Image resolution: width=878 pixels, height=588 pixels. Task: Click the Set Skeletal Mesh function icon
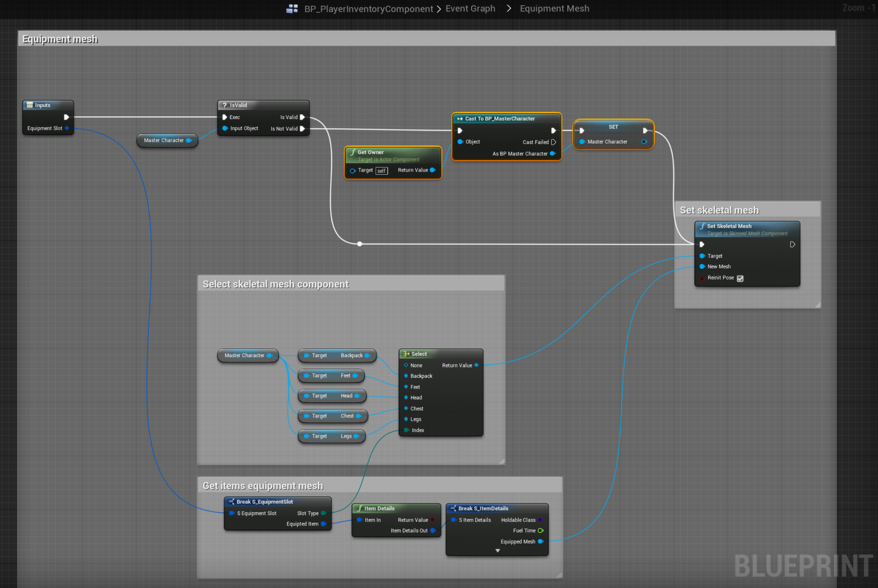coord(702,226)
